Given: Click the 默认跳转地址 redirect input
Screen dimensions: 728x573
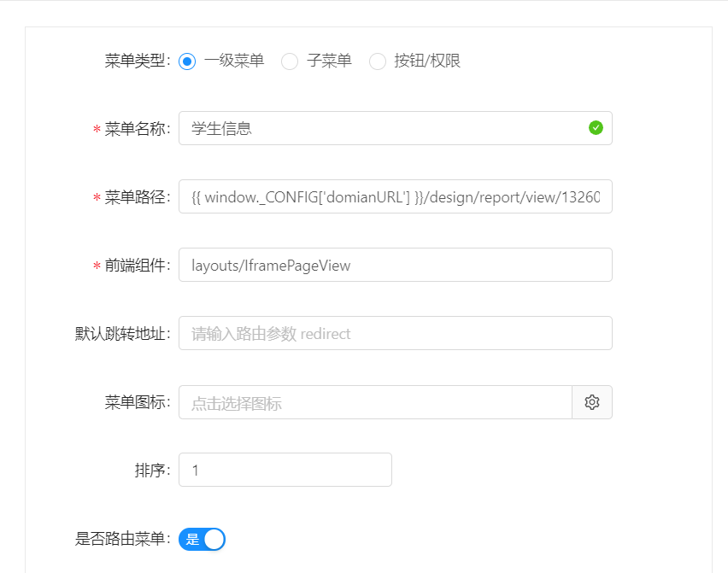Looking at the screenshot, I should tap(395, 333).
